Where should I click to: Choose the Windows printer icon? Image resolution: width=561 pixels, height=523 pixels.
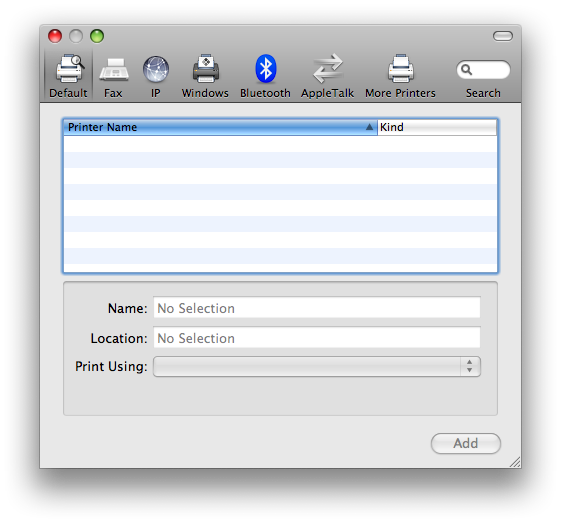206,68
